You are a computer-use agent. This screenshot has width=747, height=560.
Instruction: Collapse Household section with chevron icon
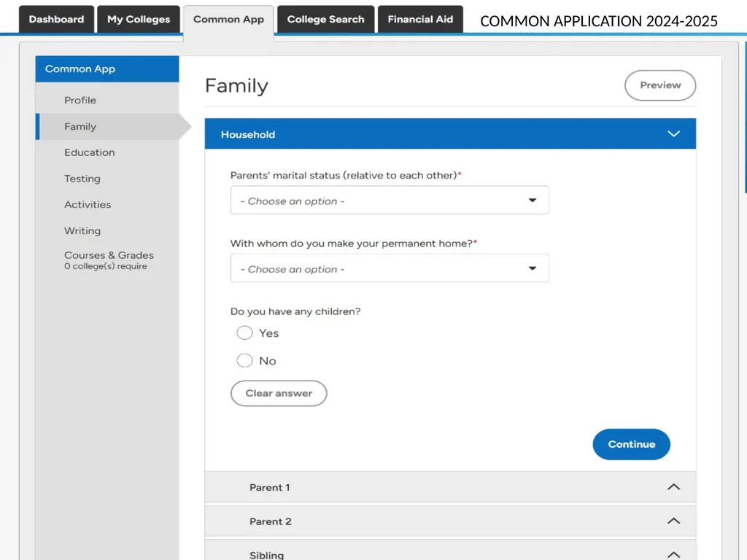pos(673,134)
